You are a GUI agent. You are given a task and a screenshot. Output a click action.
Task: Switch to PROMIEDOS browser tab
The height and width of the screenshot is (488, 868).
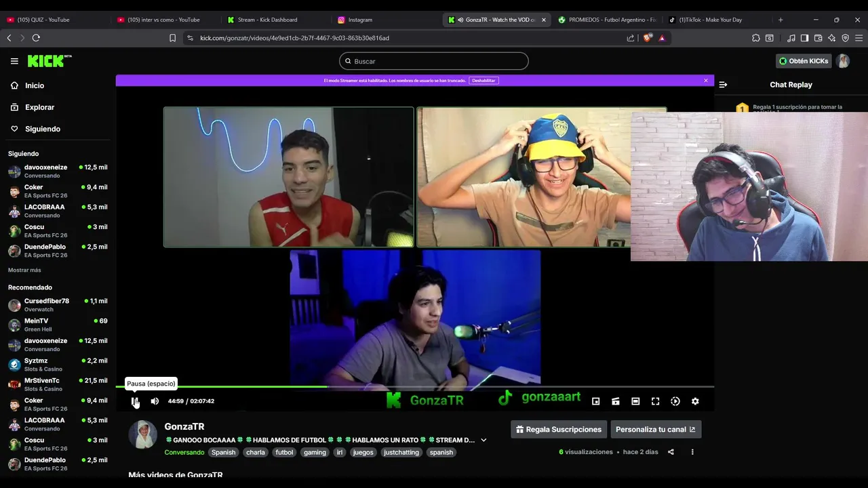606,20
